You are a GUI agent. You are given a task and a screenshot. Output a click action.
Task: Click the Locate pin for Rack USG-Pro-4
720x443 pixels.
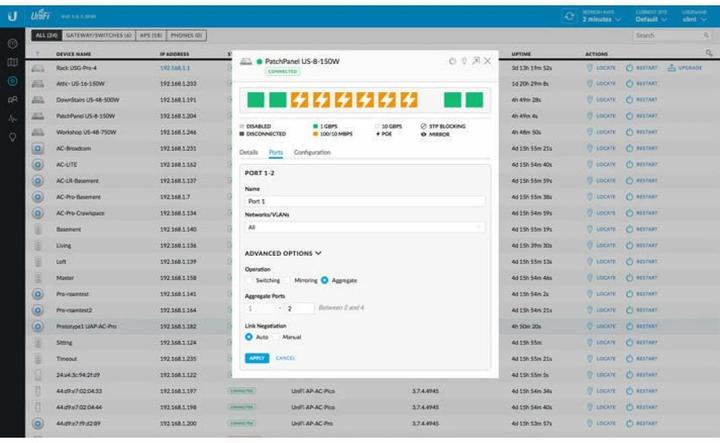[590, 67]
